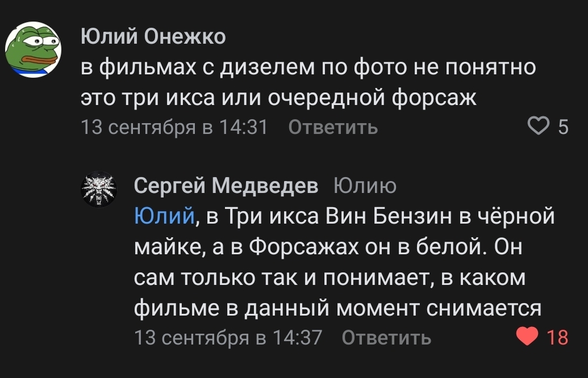Open the Юлий Онежко profile name
The height and width of the screenshot is (378, 588).
coord(153,37)
